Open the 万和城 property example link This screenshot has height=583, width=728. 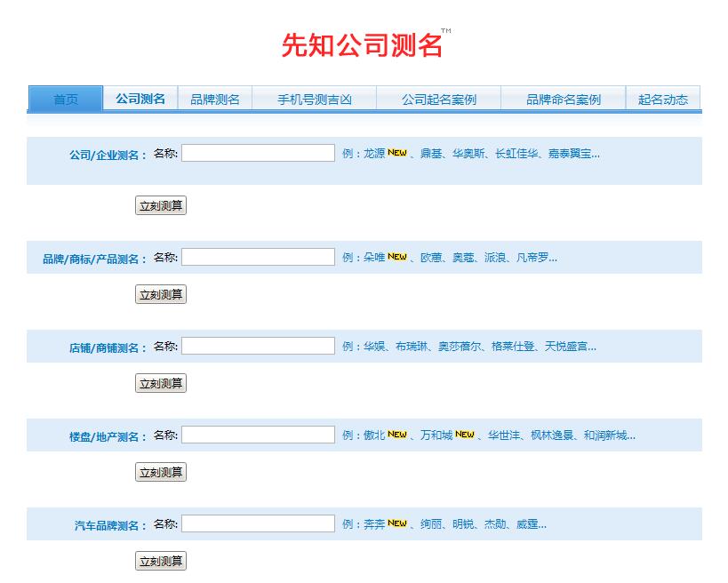tap(436, 435)
